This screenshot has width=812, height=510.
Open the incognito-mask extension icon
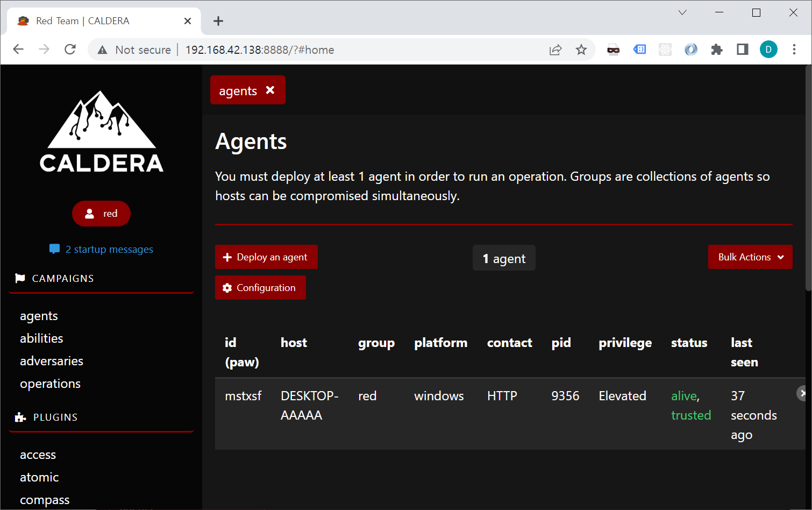(614, 50)
